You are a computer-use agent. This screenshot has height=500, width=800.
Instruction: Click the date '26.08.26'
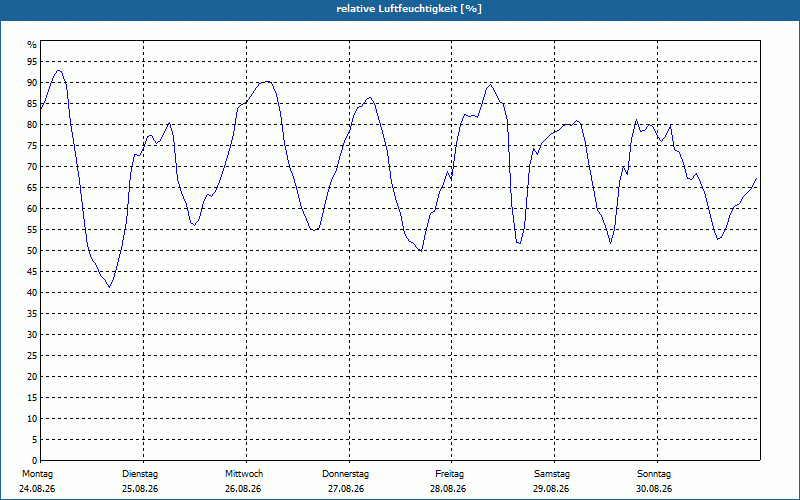[x=243, y=489]
